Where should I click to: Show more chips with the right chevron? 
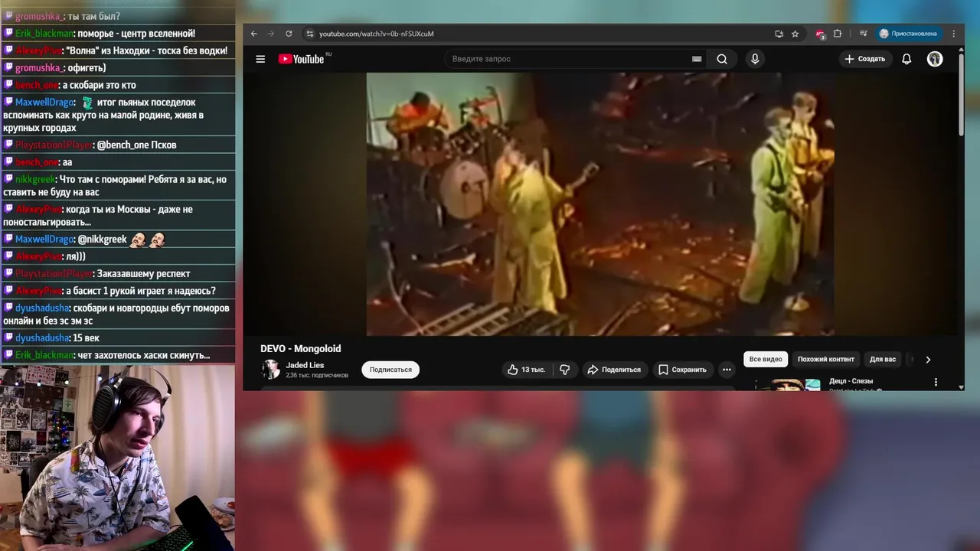(x=928, y=359)
